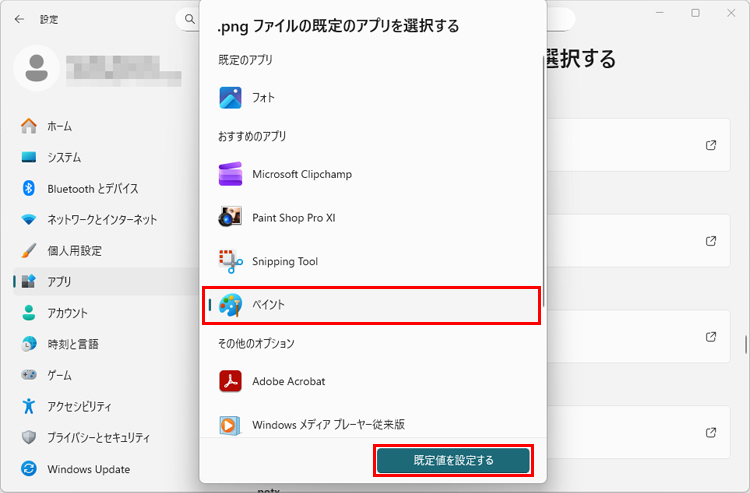Select Paint Shop Pro XI icon
Screen dimensions: 750x493
(x=231, y=216)
